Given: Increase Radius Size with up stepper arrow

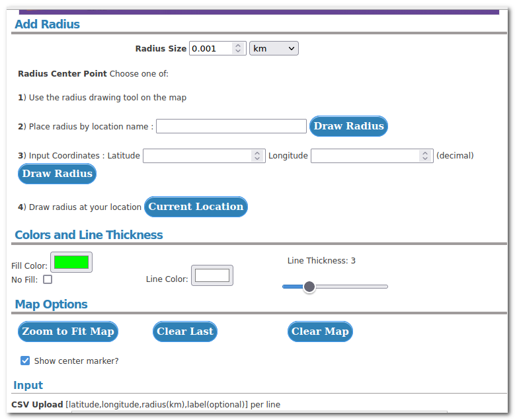Looking at the screenshot, I should coord(238,46).
